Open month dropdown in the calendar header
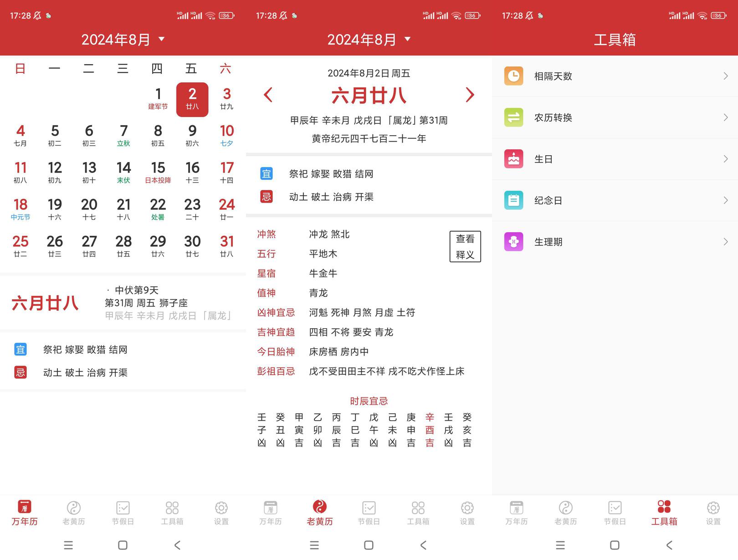 161,39
